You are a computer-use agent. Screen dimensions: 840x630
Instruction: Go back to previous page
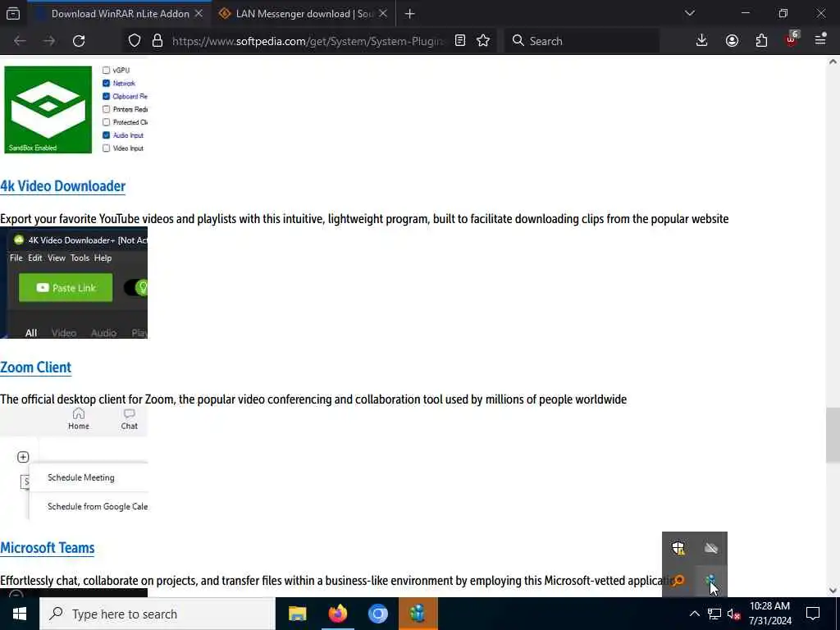20,41
